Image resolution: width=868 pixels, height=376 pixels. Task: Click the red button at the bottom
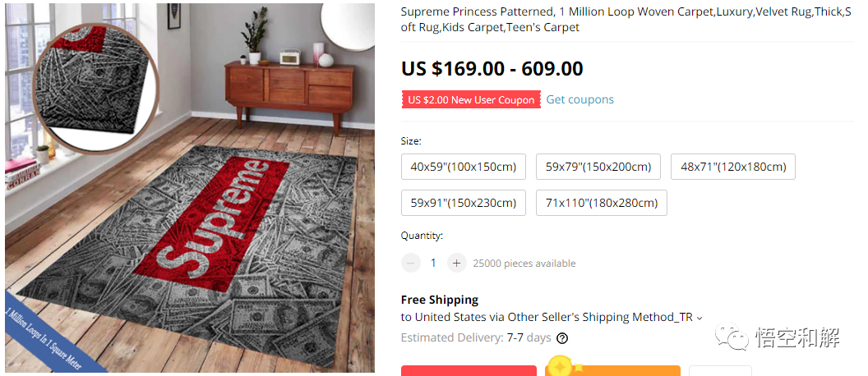click(x=469, y=370)
